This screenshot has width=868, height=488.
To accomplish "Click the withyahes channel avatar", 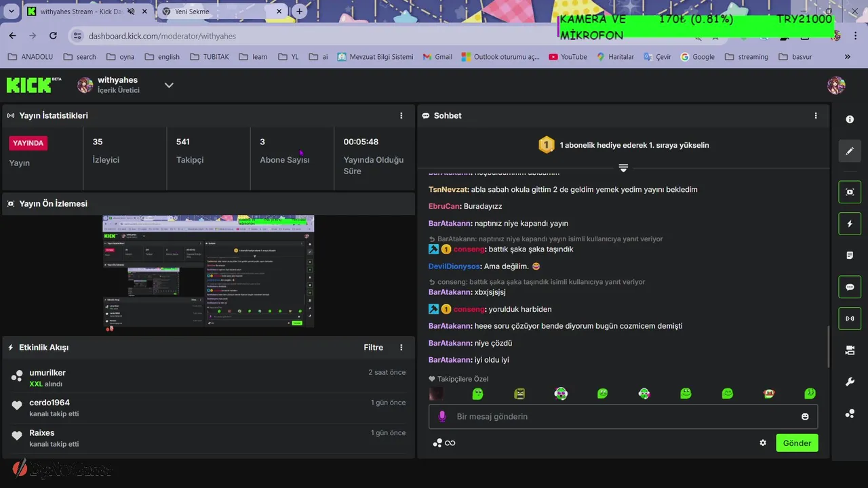I will click(85, 85).
